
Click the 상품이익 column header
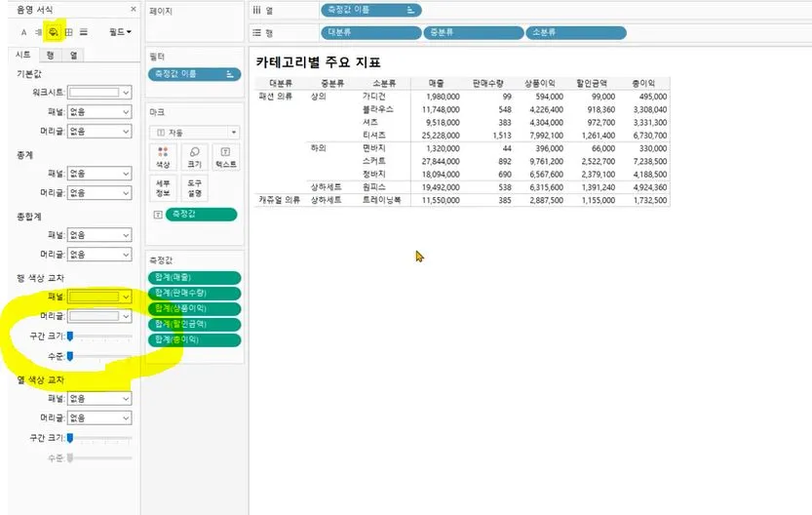coord(540,84)
